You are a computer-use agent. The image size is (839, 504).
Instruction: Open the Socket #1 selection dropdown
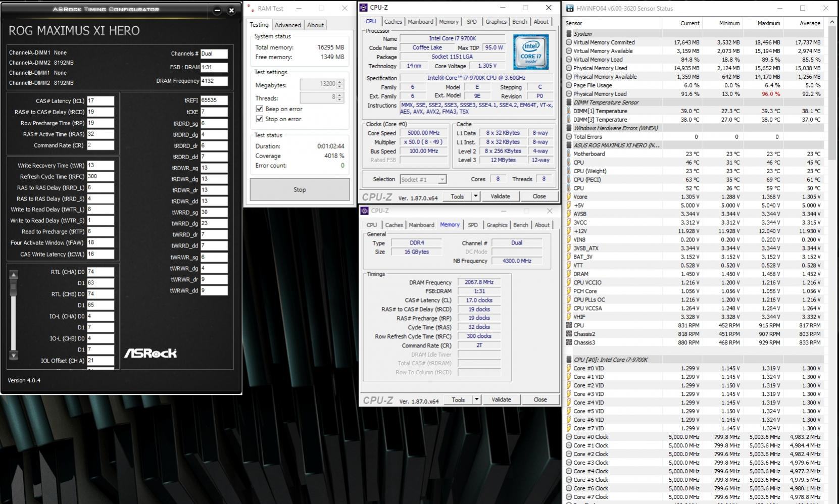point(441,179)
